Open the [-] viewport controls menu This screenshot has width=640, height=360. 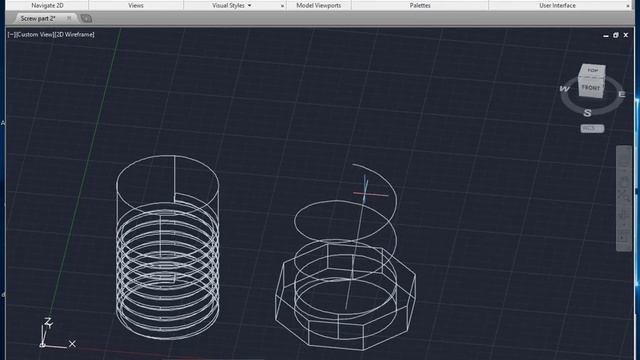coord(11,35)
